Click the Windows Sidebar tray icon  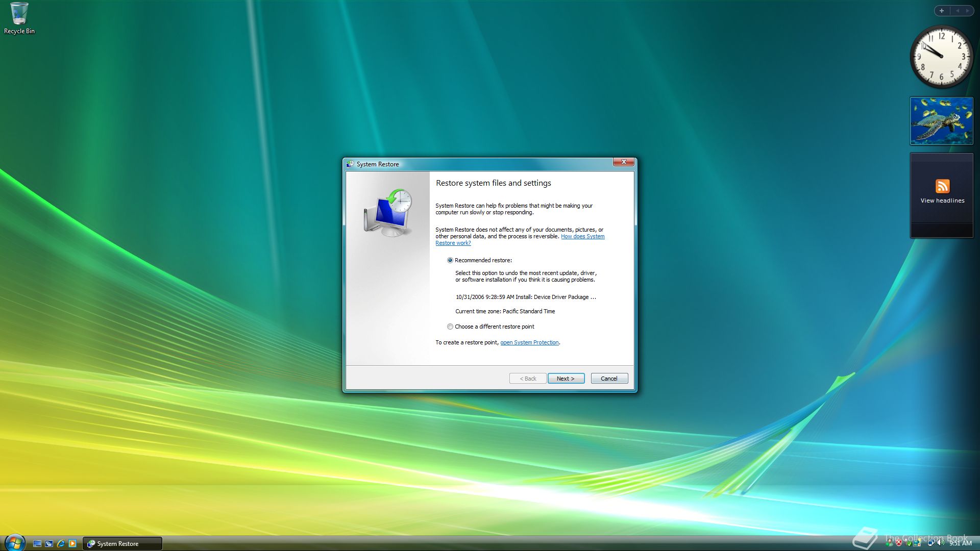coord(917,543)
